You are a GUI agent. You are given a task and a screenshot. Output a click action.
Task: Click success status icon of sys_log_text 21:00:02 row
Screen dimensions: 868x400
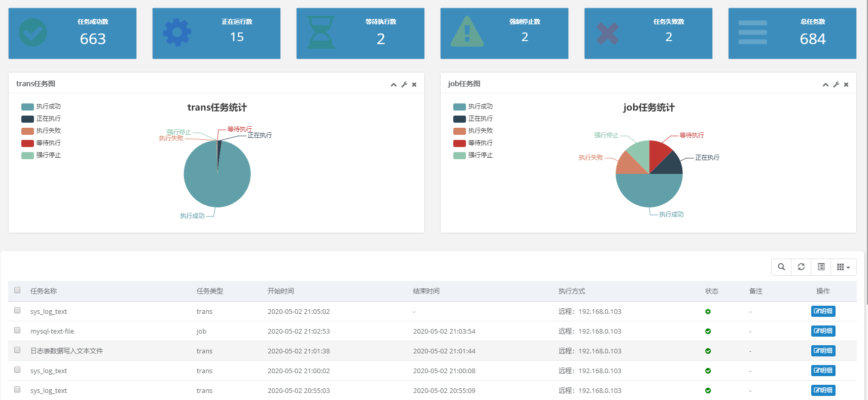(708, 371)
